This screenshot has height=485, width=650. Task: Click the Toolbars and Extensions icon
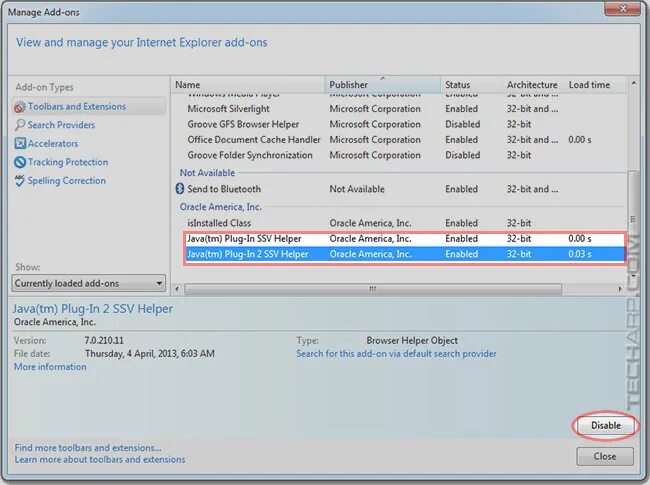(19, 107)
